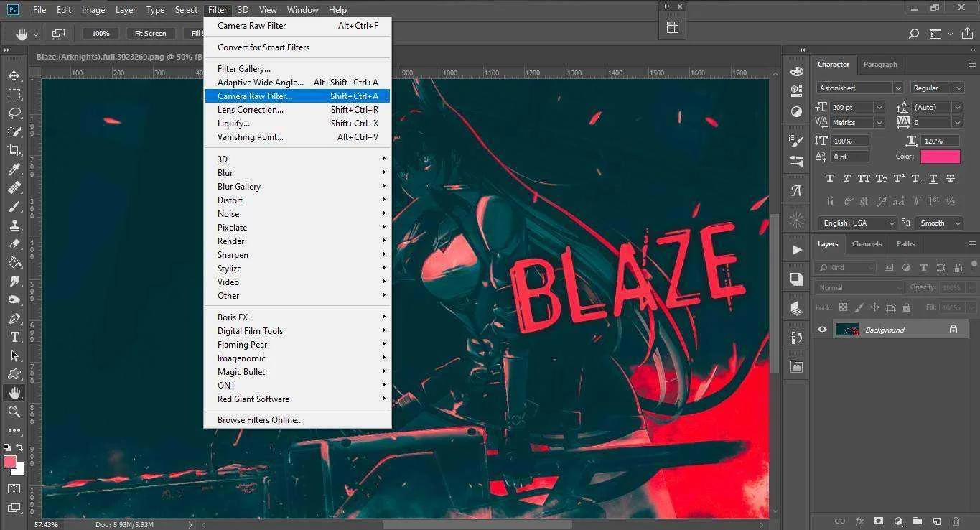Toggle Subscript text style
The height and width of the screenshot is (530, 980).
tap(916, 179)
